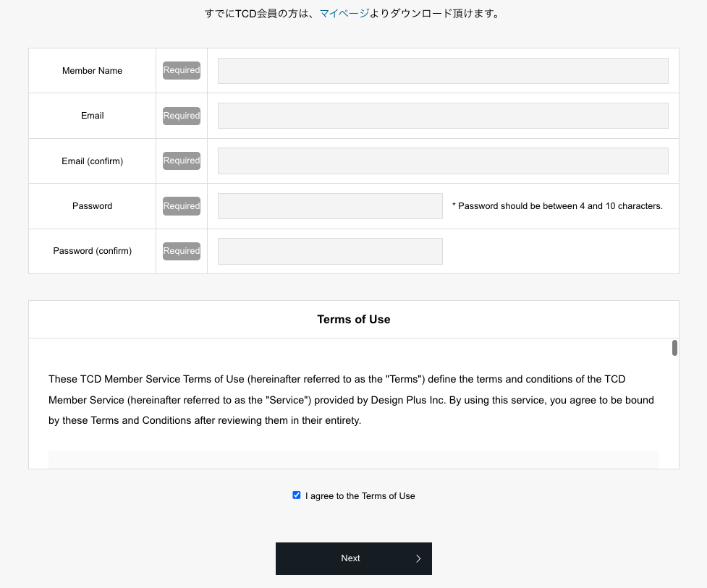Focus the Email input field
Viewport: 707px width, 588px height.
443,116
